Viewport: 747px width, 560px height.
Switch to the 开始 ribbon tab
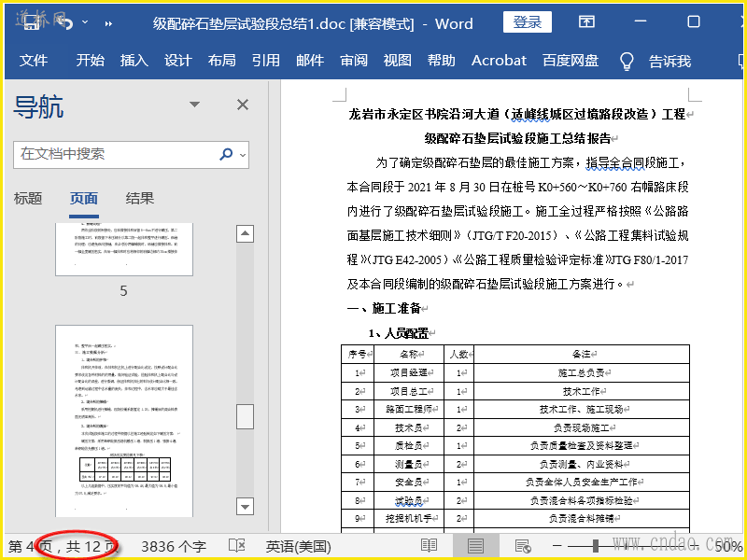(x=90, y=61)
